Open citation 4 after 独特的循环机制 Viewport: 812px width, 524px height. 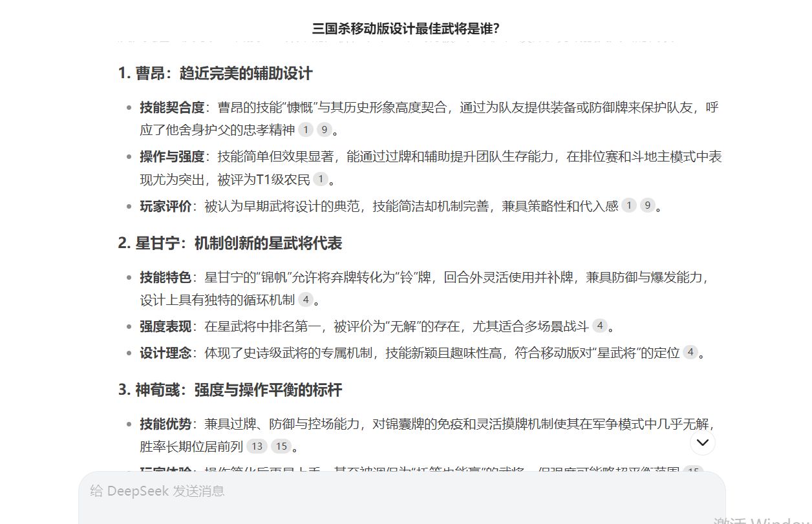pyautogui.click(x=306, y=299)
